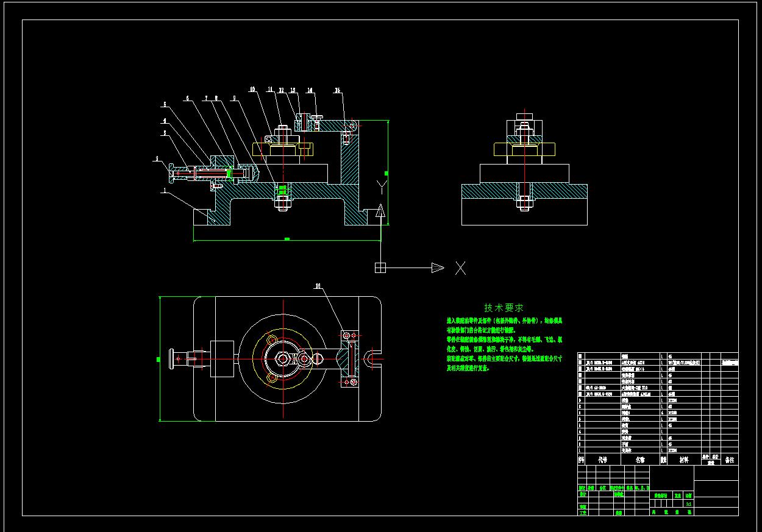Select part balloon number 9

(234, 98)
